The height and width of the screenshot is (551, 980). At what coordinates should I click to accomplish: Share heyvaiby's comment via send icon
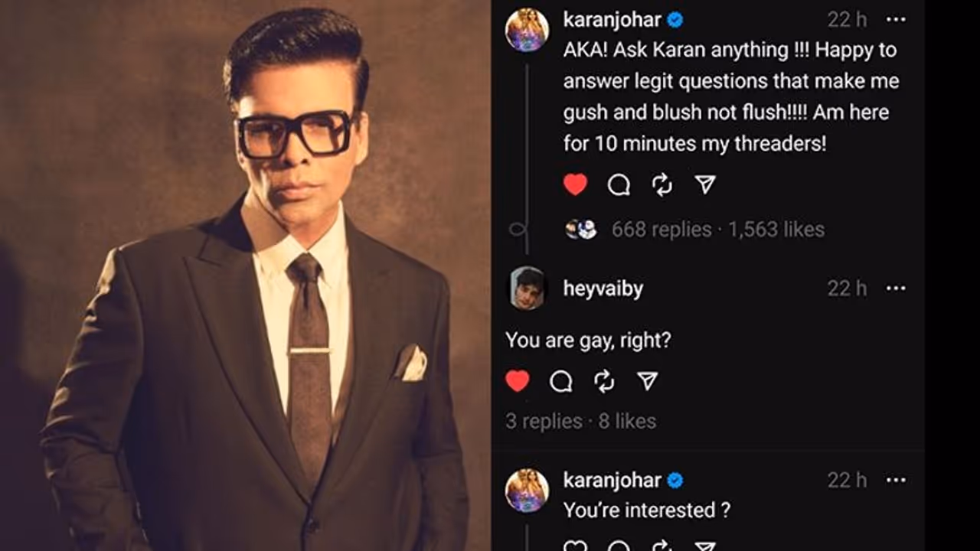click(x=648, y=381)
